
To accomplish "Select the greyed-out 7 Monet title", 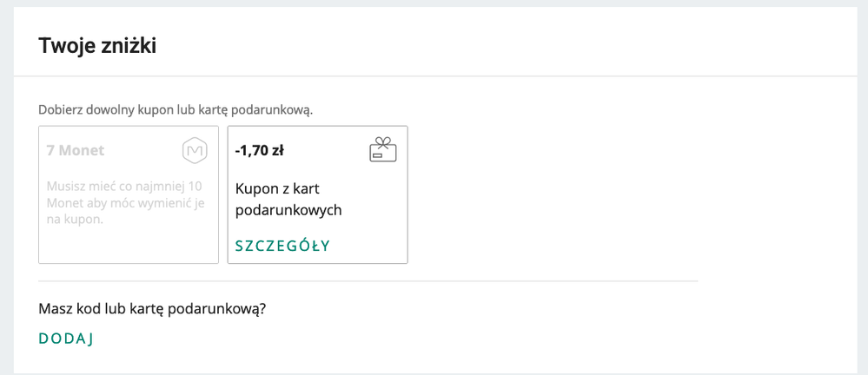I will tap(76, 150).
